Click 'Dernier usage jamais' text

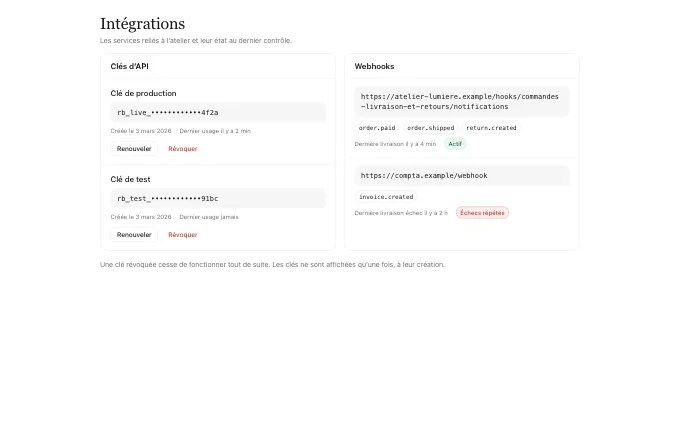(209, 217)
